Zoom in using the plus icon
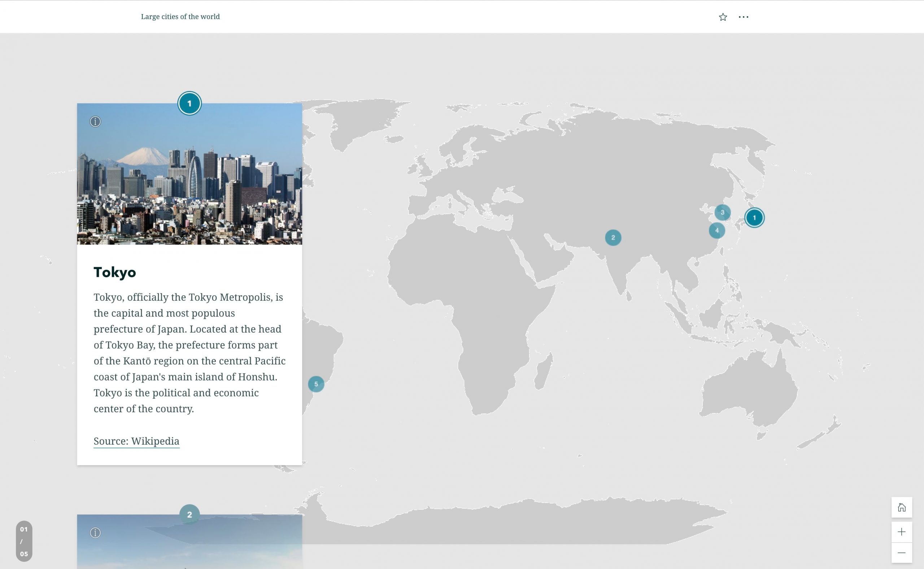 click(902, 531)
